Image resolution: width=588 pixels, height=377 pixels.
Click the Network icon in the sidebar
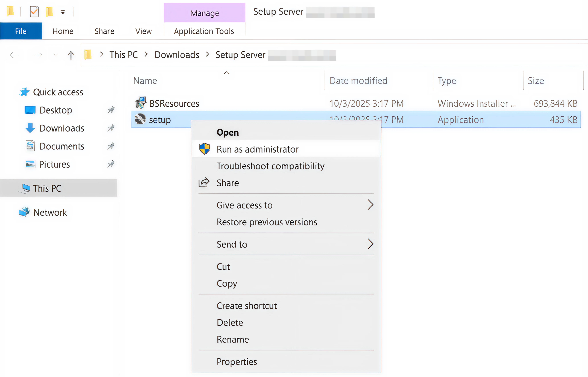(24, 212)
